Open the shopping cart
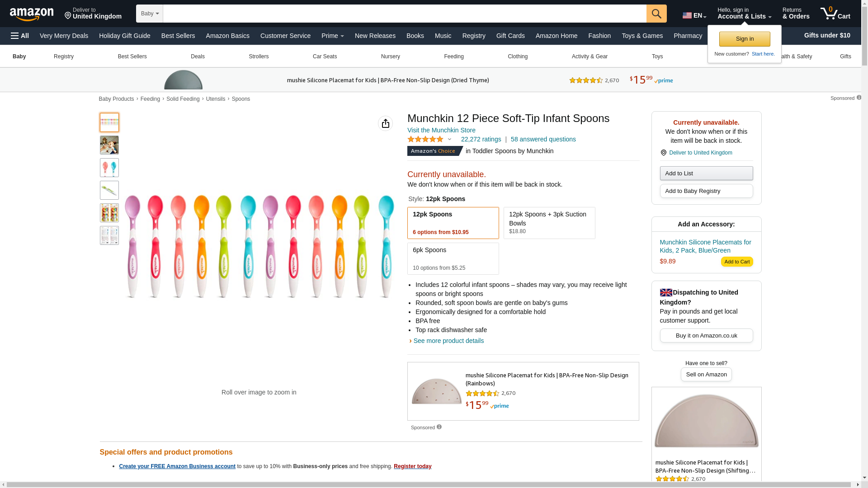The image size is (868, 488). tap(835, 14)
